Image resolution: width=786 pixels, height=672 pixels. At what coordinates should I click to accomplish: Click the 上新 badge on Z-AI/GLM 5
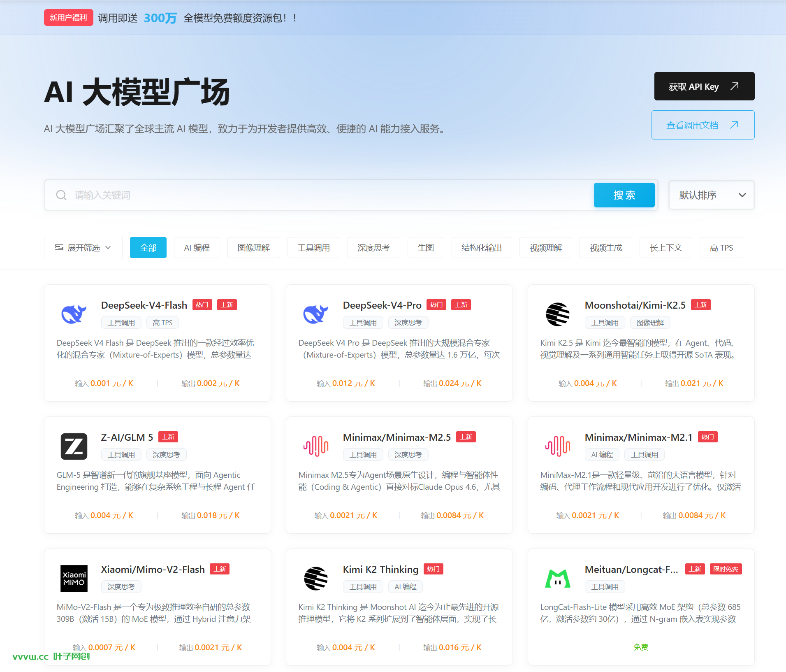(x=168, y=437)
